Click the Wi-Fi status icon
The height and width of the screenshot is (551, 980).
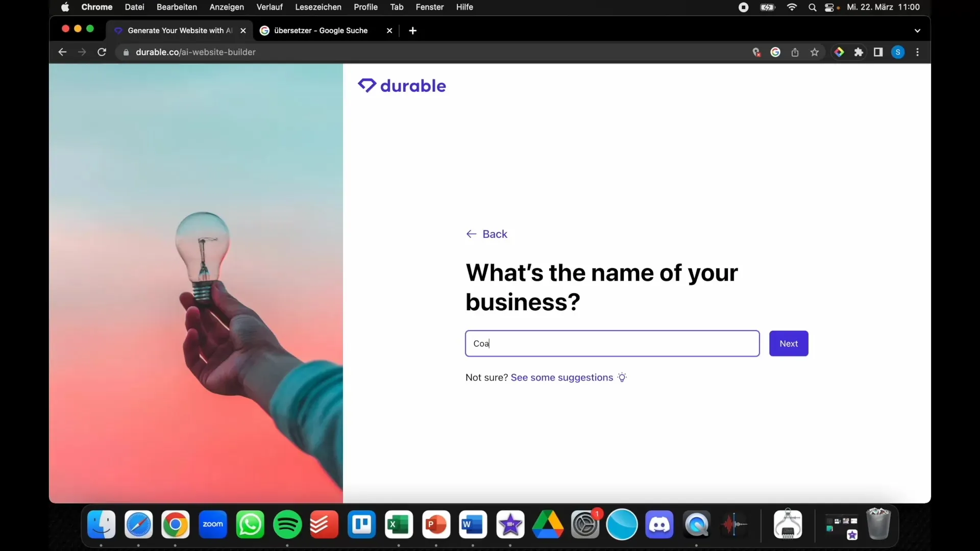(x=792, y=7)
